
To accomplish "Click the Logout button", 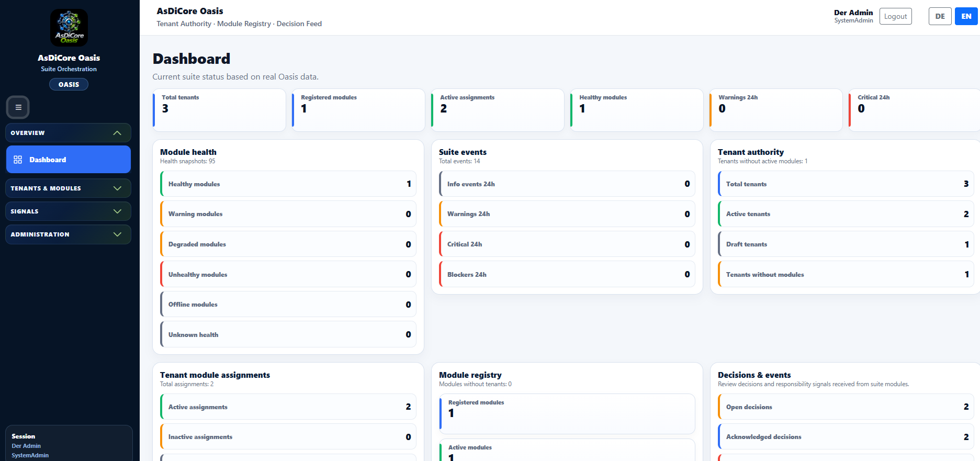I will [x=895, y=16].
